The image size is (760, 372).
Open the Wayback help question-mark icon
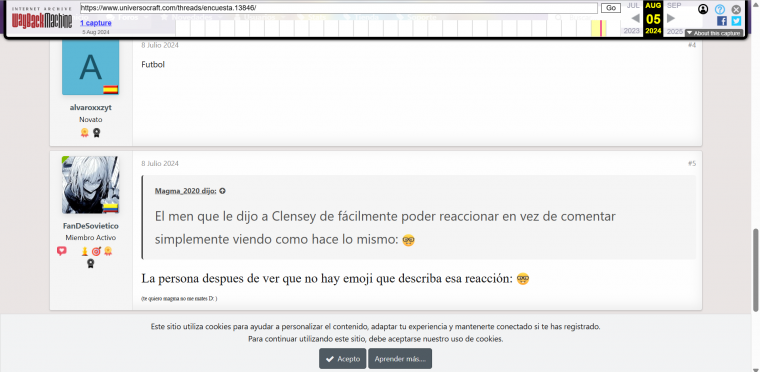click(720, 9)
